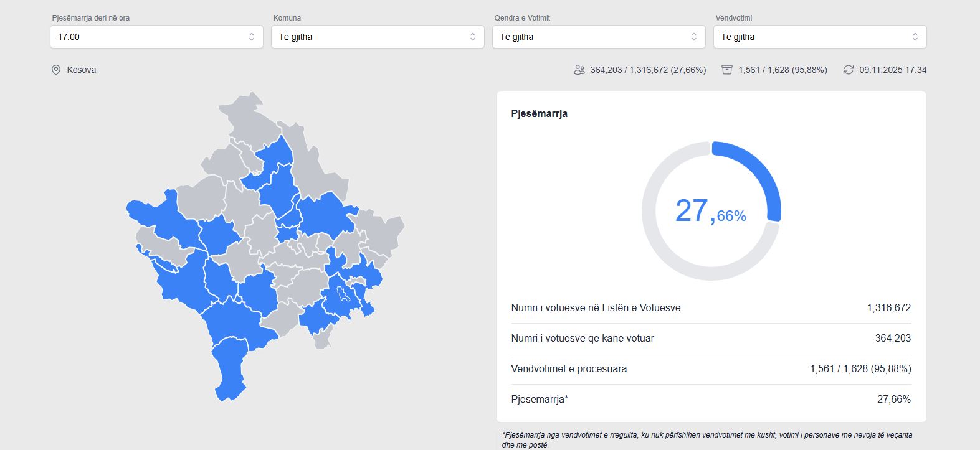980x450 pixels.
Task: Click the chevron arrows in the 17:00 selector
Action: [252, 37]
